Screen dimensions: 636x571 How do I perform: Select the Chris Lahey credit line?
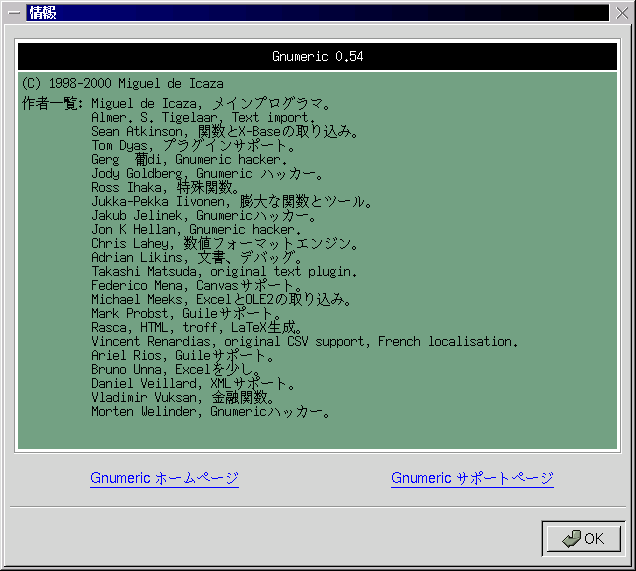click(x=224, y=243)
